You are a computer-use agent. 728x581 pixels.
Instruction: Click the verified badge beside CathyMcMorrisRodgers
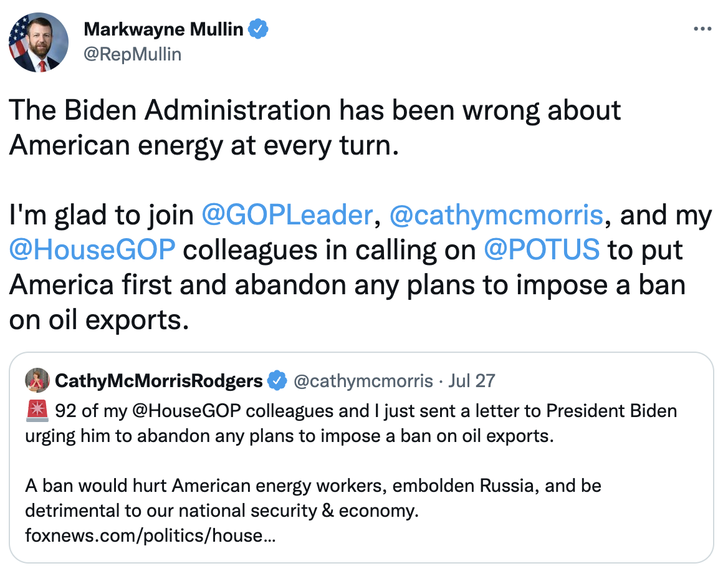(x=277, y=380)
